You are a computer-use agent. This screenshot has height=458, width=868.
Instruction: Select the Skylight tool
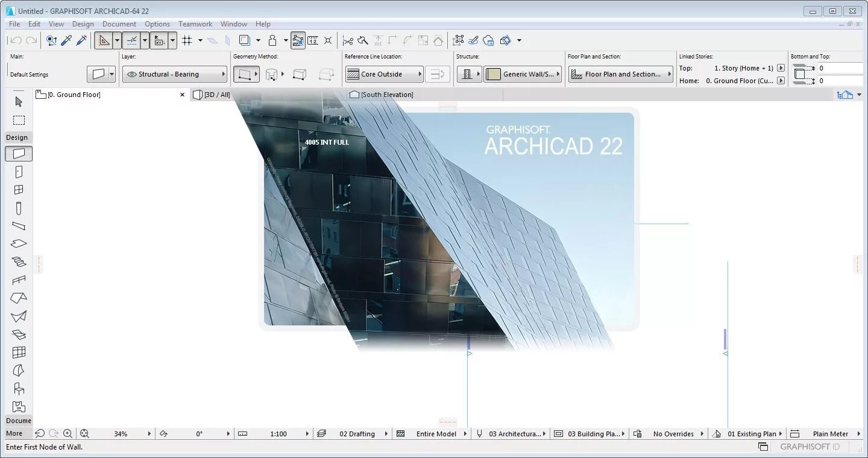tap(19, 334)
